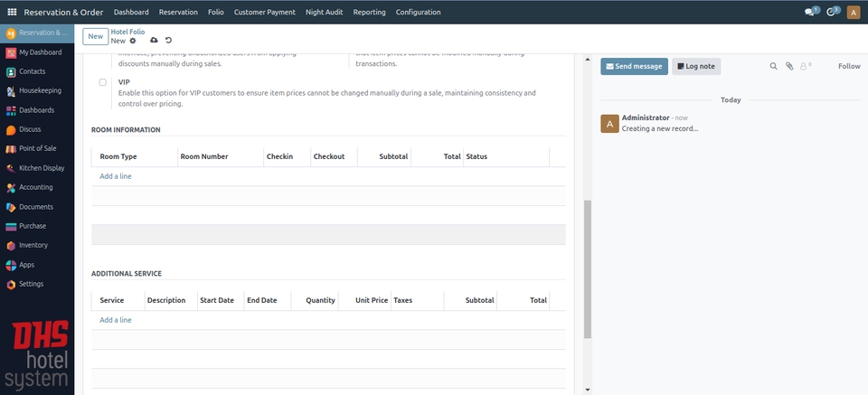Sort by Checkout column header
This screenshot has height=395, width=868.
pyautogui.click(x=335, y=156)
